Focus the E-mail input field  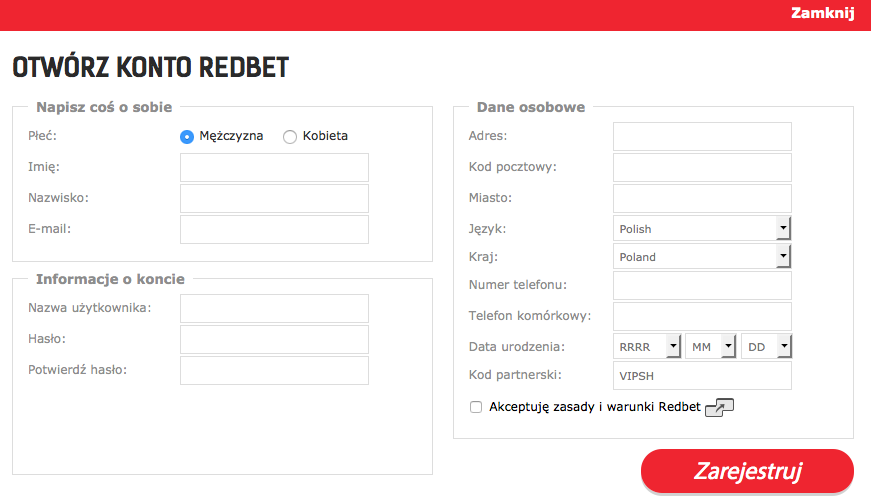274,229
